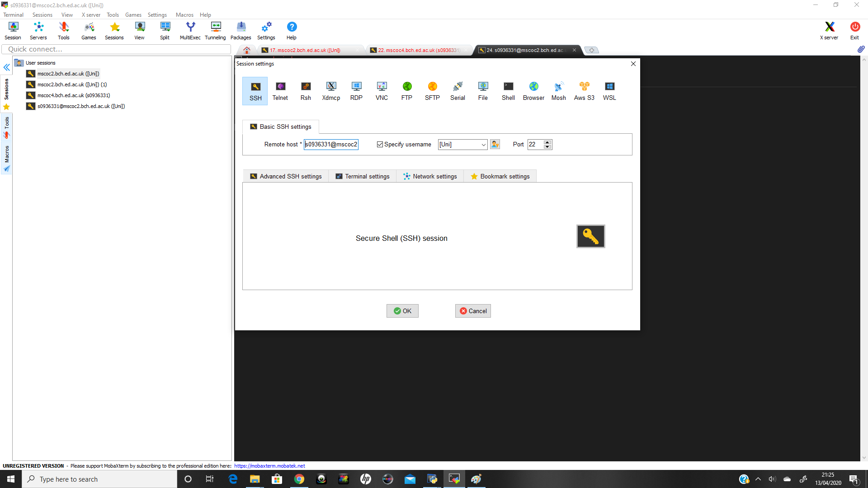Choose the Shell session type
The width and height of the screenshot is (868, 488).
[508, 91]
